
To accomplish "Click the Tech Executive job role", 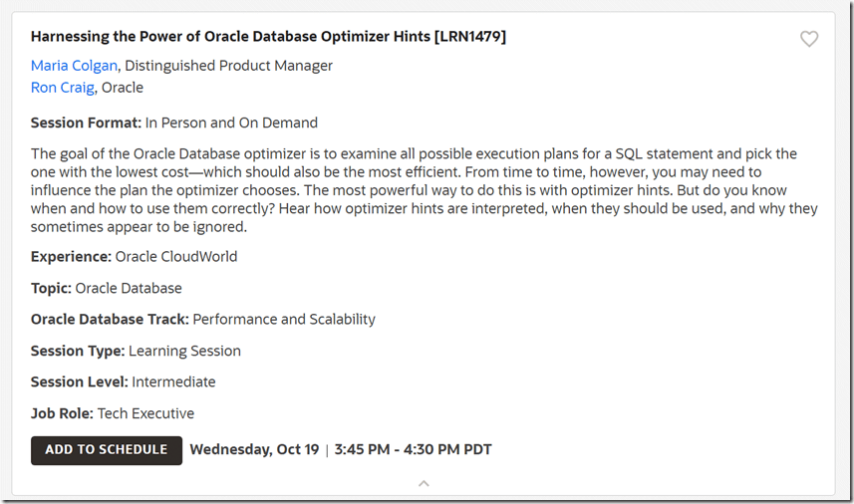I will click(145, 413).
